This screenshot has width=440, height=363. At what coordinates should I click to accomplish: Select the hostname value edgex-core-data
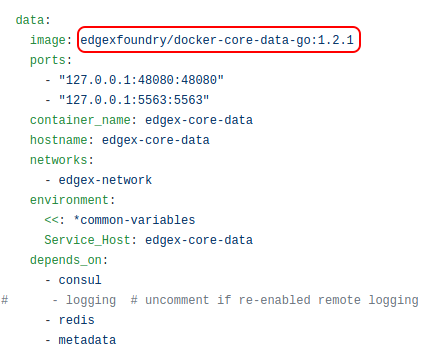click(156, 140)
